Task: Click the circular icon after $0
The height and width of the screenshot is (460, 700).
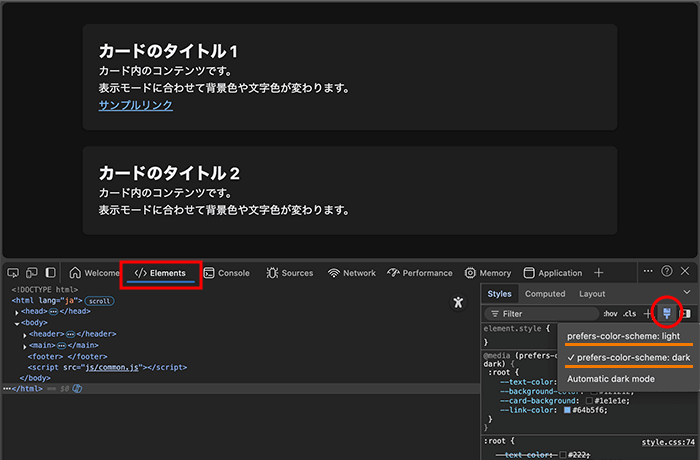Action: coord(77,389)
